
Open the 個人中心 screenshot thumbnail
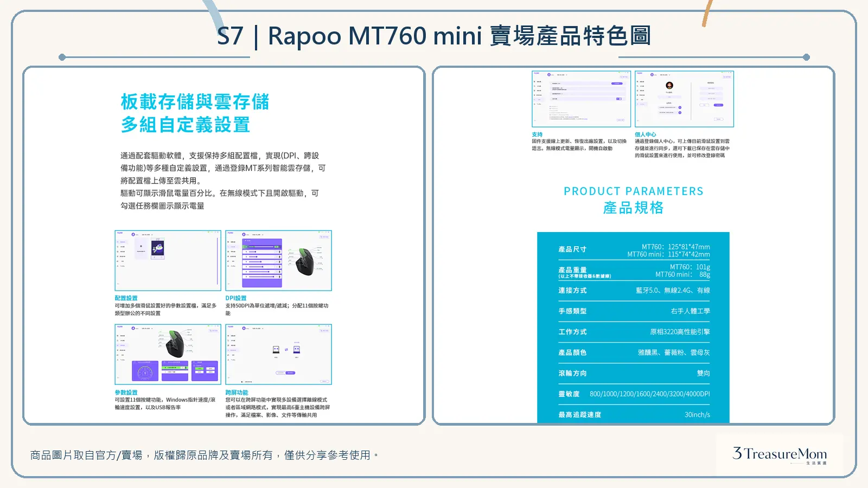tap(684, 99)
